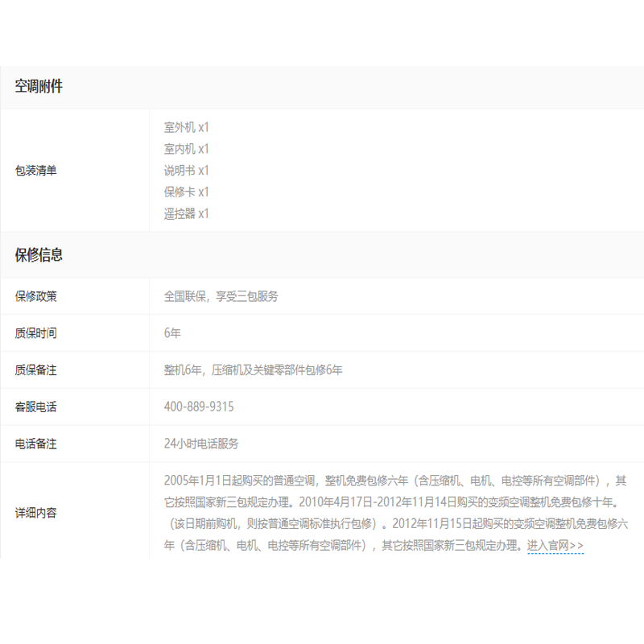Click the 质保时间 label
The height and width of the screenshot is (644, 644).
coord(35,333)
